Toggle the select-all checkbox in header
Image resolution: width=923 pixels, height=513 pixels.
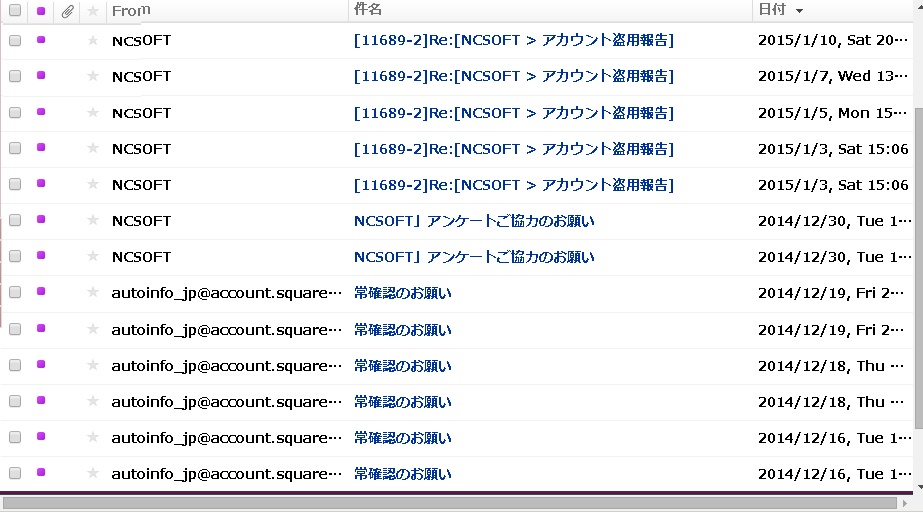[15, 11]
